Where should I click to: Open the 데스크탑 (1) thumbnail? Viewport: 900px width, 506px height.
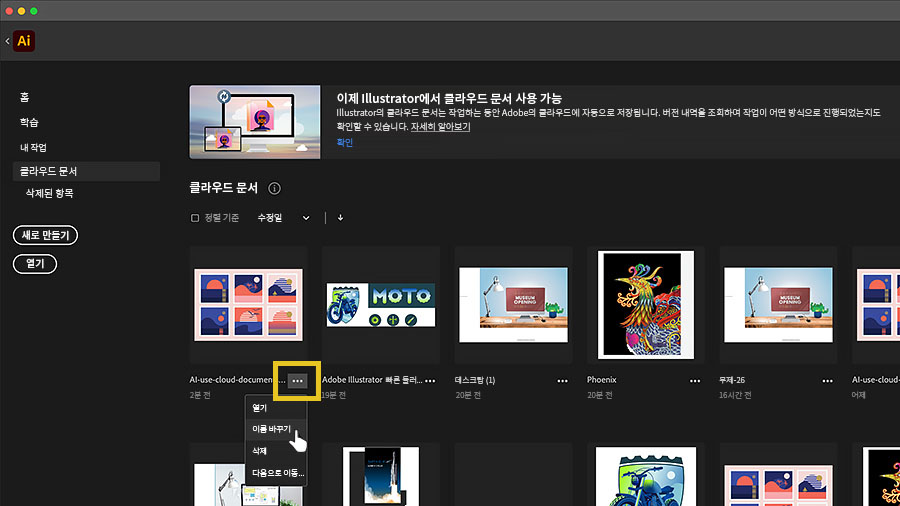point(514,305)
